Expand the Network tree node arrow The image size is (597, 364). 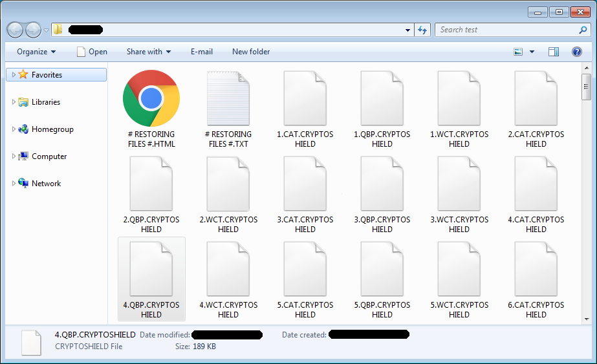click(14, 183)
